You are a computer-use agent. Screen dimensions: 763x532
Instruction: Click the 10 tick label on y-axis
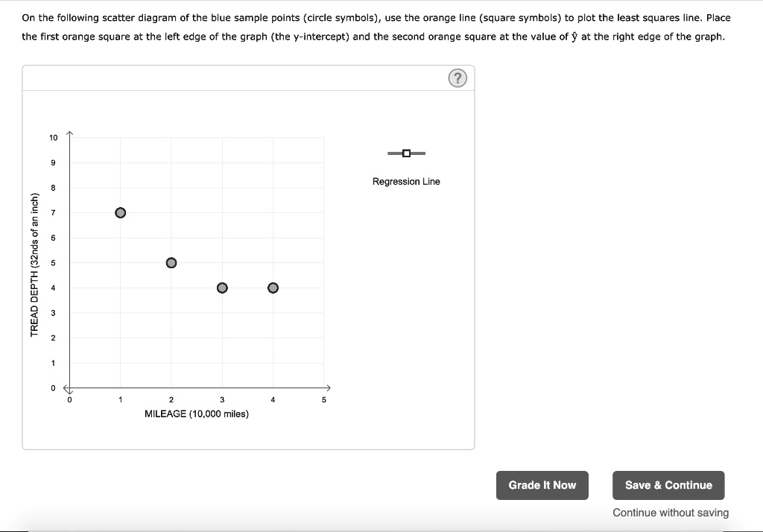pos(53,138)
